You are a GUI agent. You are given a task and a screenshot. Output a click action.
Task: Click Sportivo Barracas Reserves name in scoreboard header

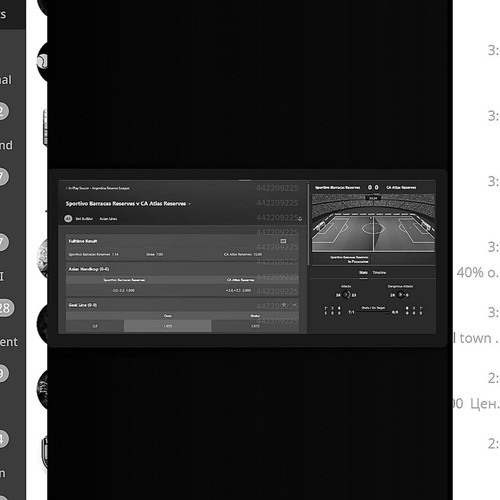click(337, 188)
